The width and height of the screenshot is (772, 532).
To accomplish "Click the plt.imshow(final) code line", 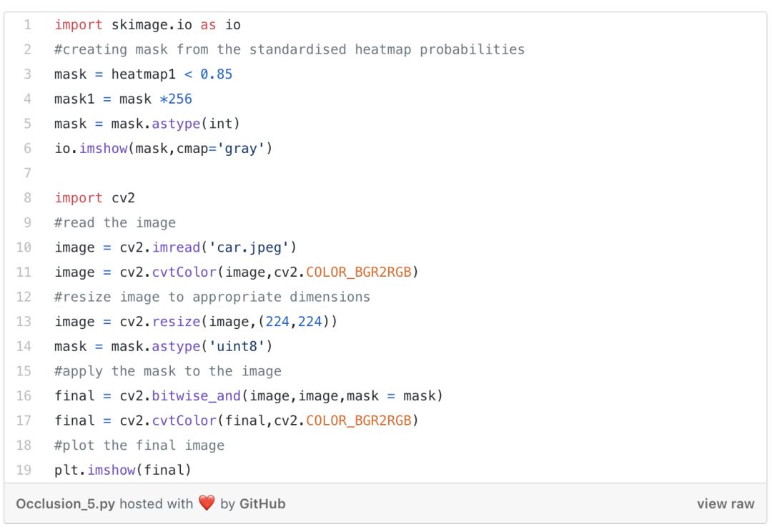I will click(123, 470).
